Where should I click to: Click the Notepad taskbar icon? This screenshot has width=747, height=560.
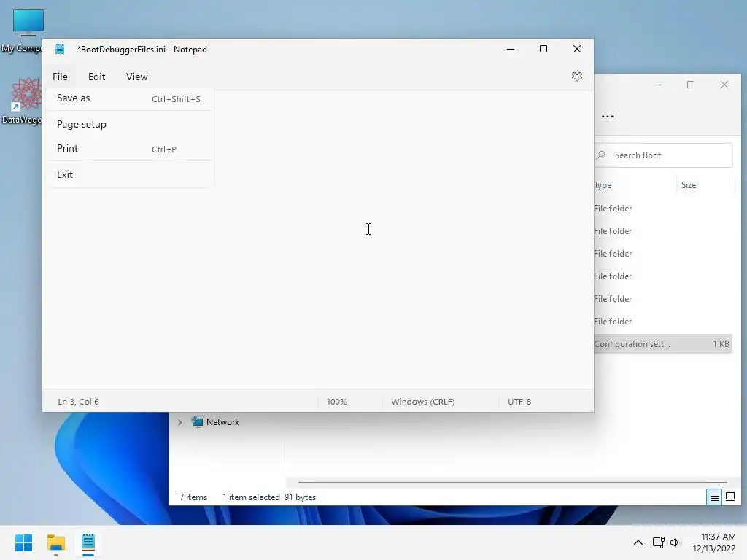click(88, 542)
